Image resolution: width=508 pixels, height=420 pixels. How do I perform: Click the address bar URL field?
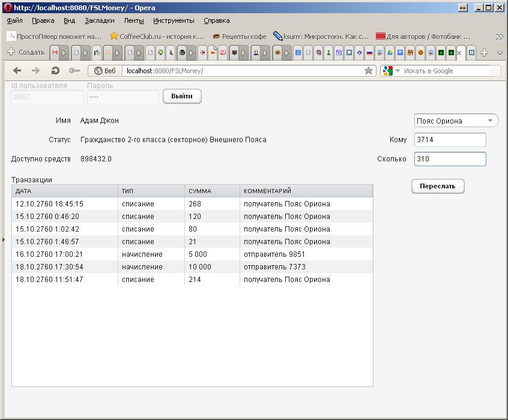243,71
